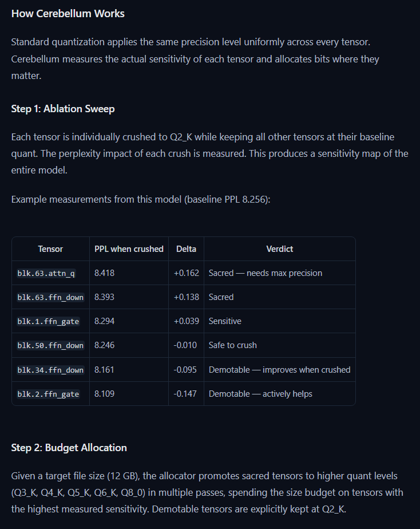Click the 'PPL when crushed' column header
Viewport: 420px width, 529px height.
pos(129,249)
